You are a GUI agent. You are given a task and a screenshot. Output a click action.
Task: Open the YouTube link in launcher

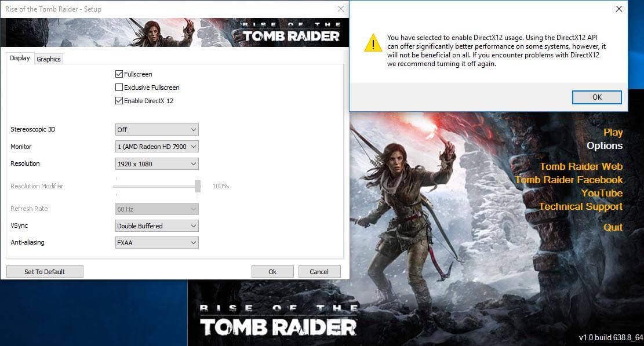click(602, 193)
